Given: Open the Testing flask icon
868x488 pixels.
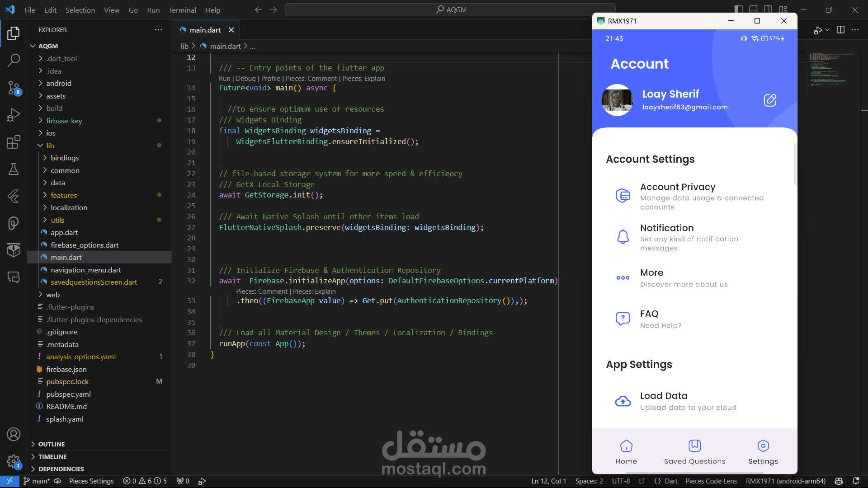Looking at the screenshot, I should coord(14,169).
